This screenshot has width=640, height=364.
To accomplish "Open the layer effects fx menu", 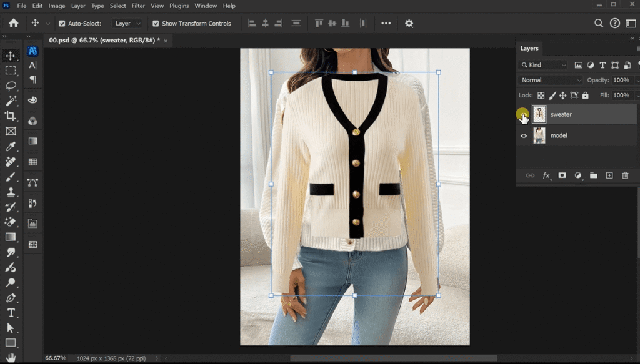I will 546,176.
